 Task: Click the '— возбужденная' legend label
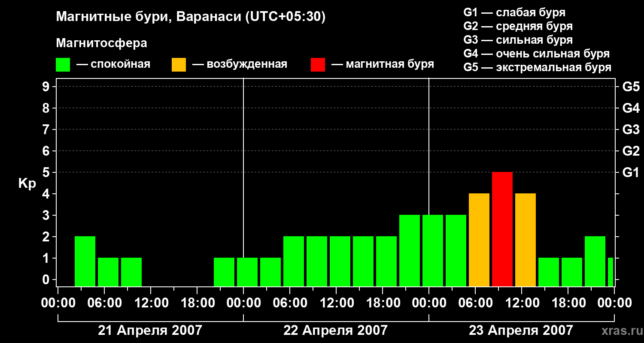(240, 64)
